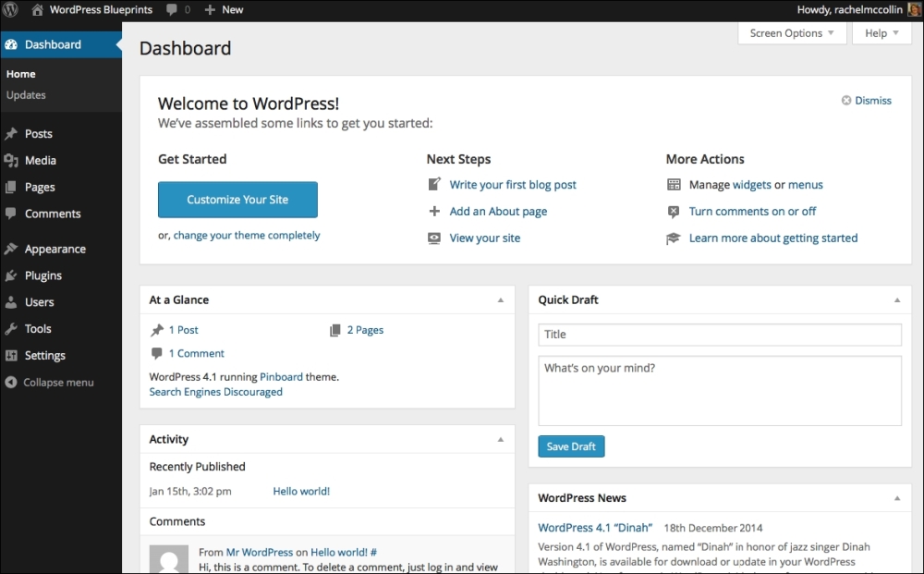This screenshot has height=574, width=924.
Task: Select the Comments bubble icon in sidebar
Action: click(x=11, y=214)
